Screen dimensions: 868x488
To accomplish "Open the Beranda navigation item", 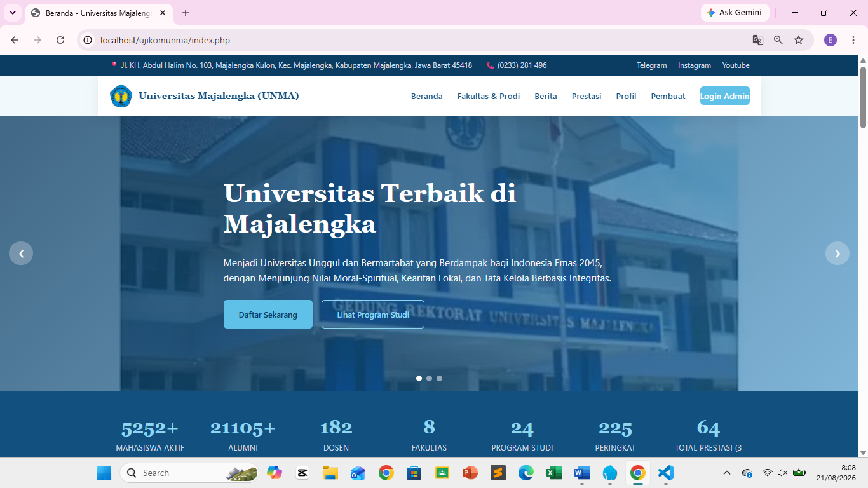I will tap(427, 96).
